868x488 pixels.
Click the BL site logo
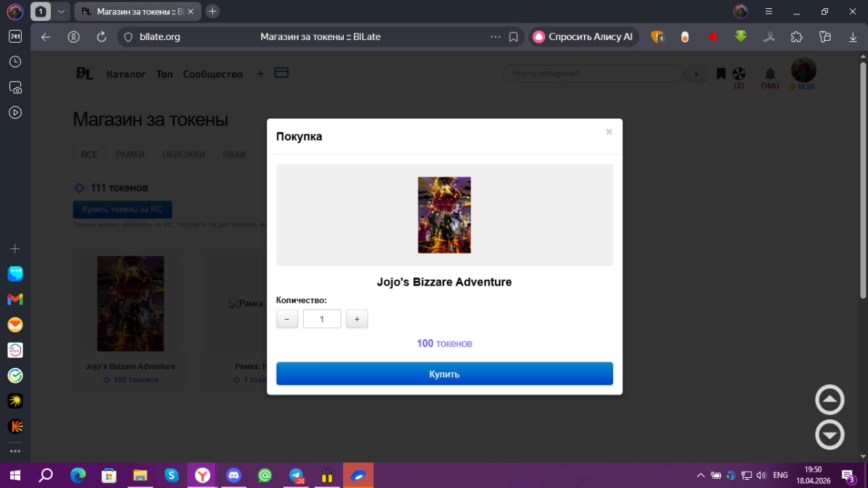pyautogui.click(x=84, y=74)
